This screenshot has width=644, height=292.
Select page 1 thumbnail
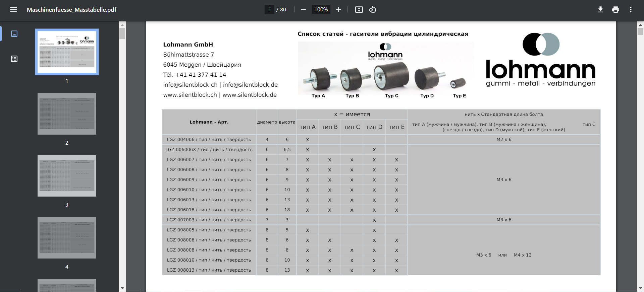tap(67, 52)
